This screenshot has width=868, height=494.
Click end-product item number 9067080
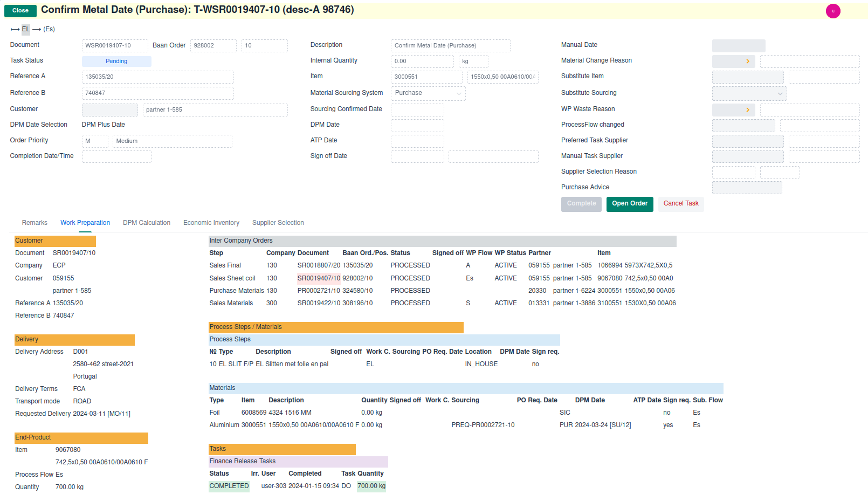68,450
